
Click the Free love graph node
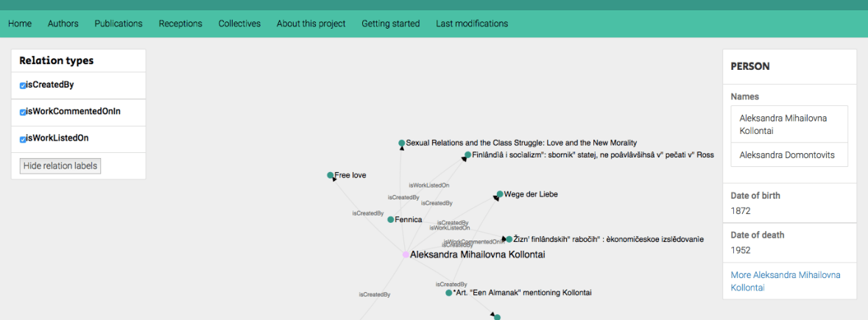(331, 175)
